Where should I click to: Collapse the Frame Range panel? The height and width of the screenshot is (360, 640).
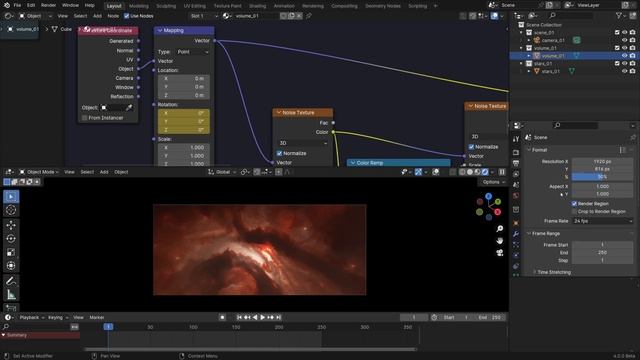tap(529, 234)
